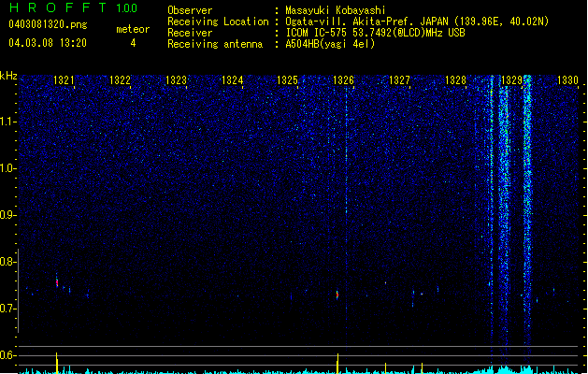The height and width of the screenshot is (374, 588).
Task: Click the 0.8 kHz frequency label
Action: pos(7,262)
